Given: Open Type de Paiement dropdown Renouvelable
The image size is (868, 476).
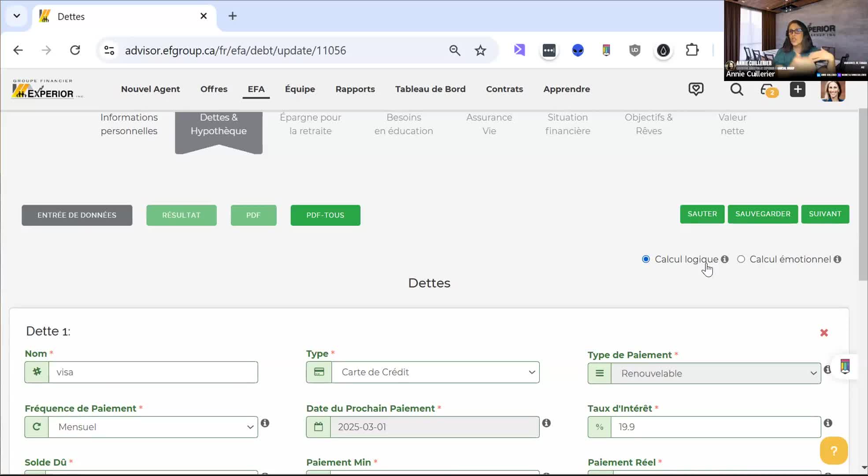Looking at the screenshot, I should [716, 374].
